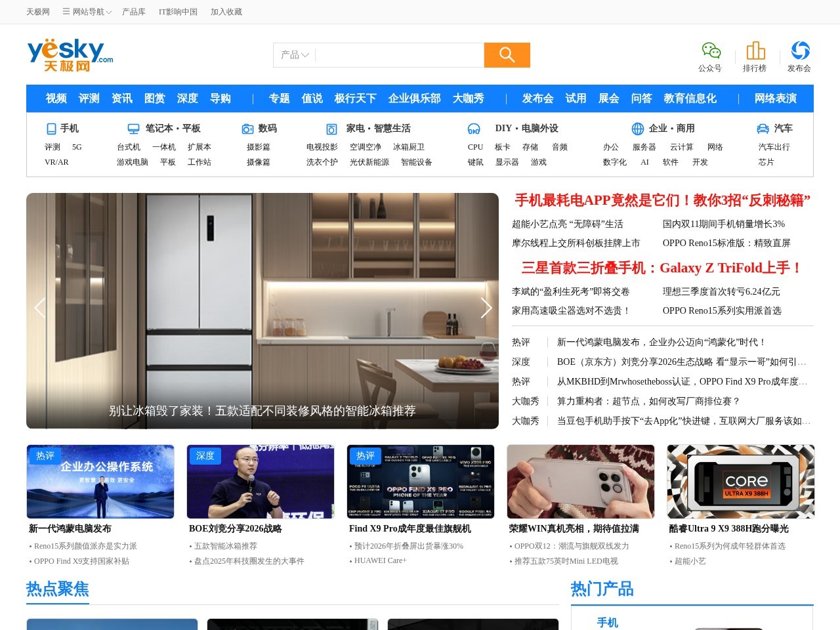Select the 笔记本·平板 laptop icon
This screenshot has height=630, width=840.
(x=133, y=128)
